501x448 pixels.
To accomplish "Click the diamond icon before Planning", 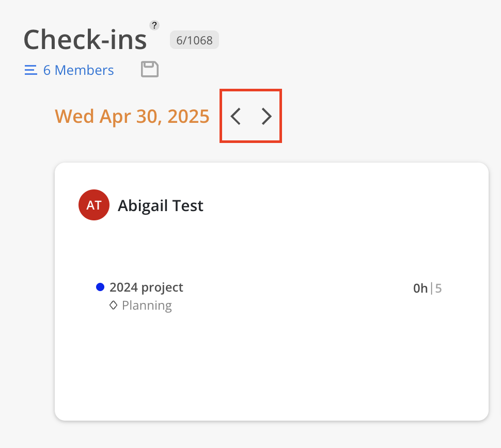I will click(x=114, y=305).
